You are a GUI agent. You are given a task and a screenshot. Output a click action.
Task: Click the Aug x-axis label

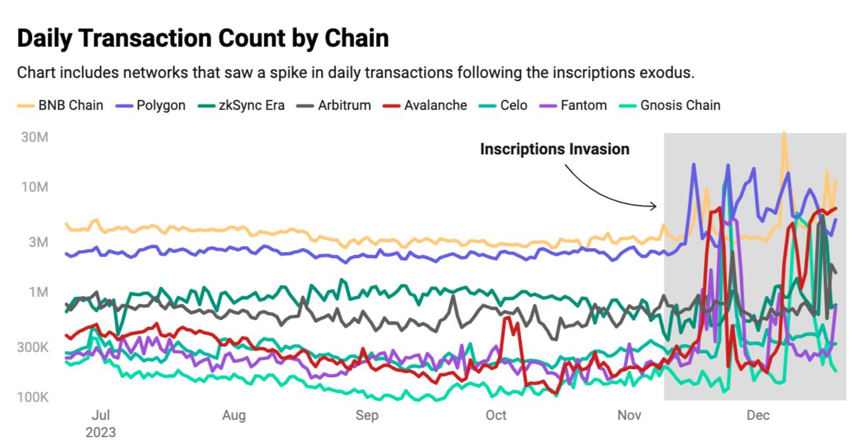click(x=233, y=416)
